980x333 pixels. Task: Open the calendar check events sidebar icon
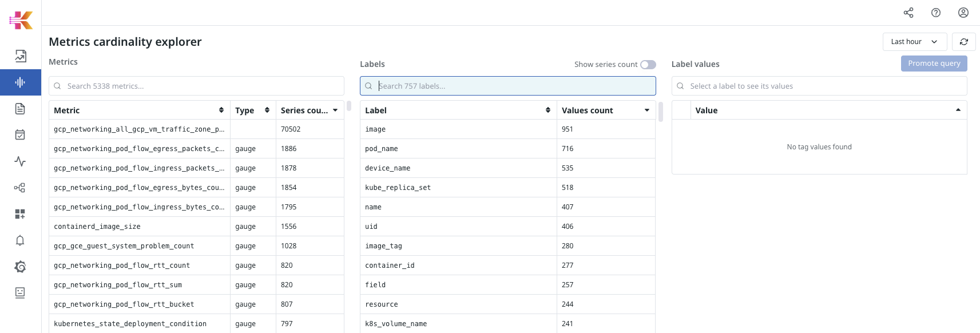21,135
